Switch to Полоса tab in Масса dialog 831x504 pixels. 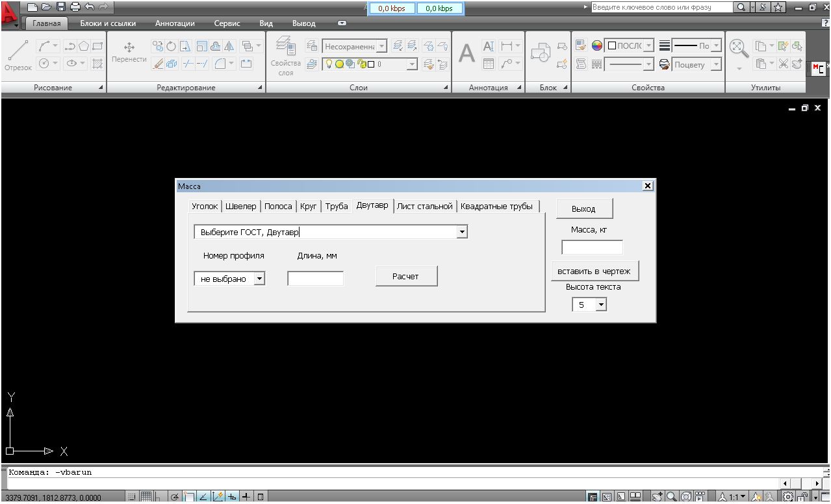click(x=278, y=207)
